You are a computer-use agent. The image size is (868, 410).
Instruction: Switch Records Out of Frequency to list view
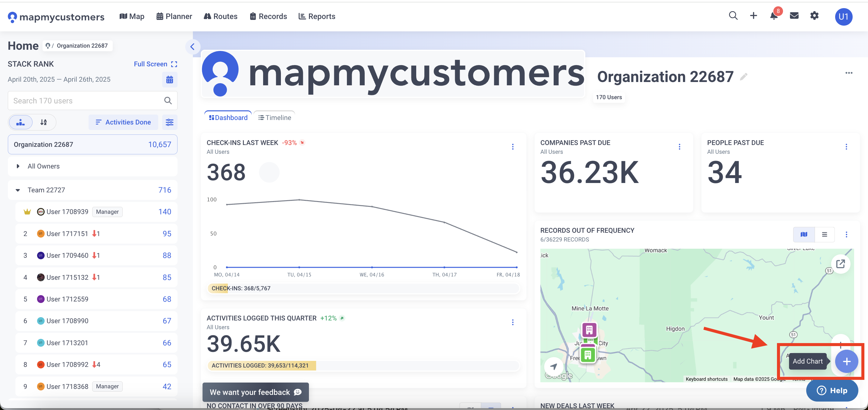coord(824,234)
